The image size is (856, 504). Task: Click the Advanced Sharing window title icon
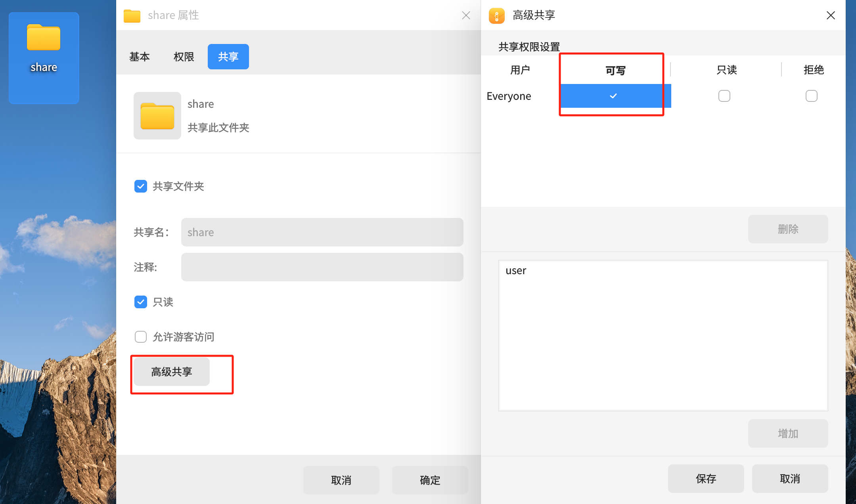tap(496, 16)
